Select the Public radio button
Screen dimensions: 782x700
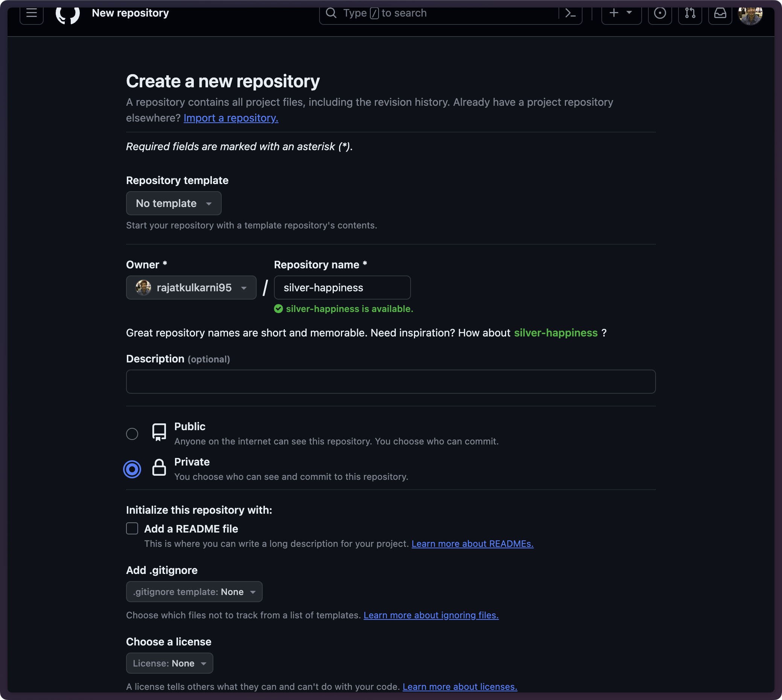tap(132, 434)
